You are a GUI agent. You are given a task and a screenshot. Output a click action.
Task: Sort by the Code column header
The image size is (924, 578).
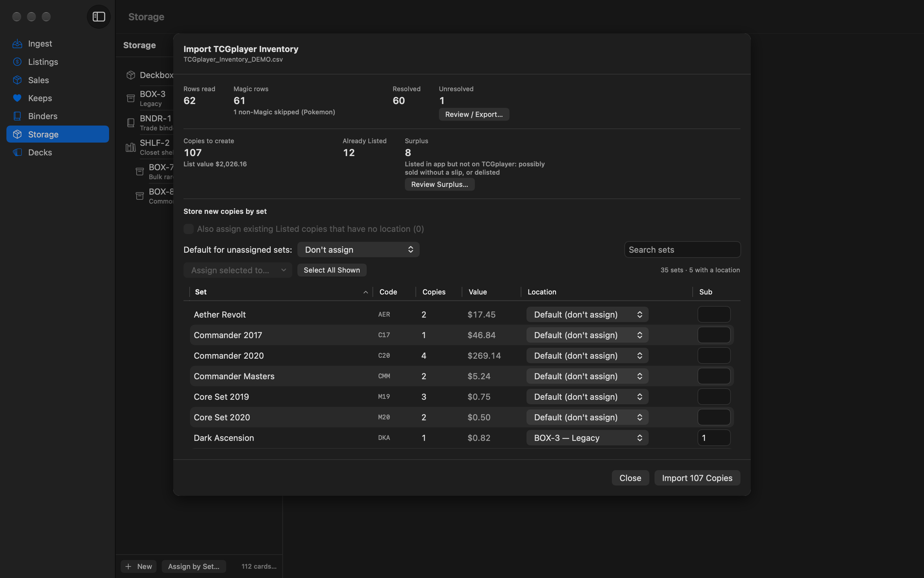(x=394, y=292)
